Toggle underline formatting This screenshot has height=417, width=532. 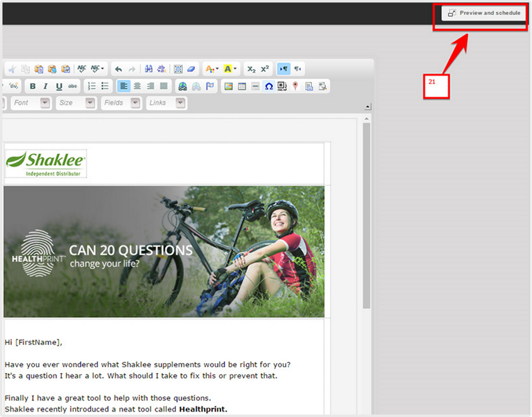click(59, 86)
